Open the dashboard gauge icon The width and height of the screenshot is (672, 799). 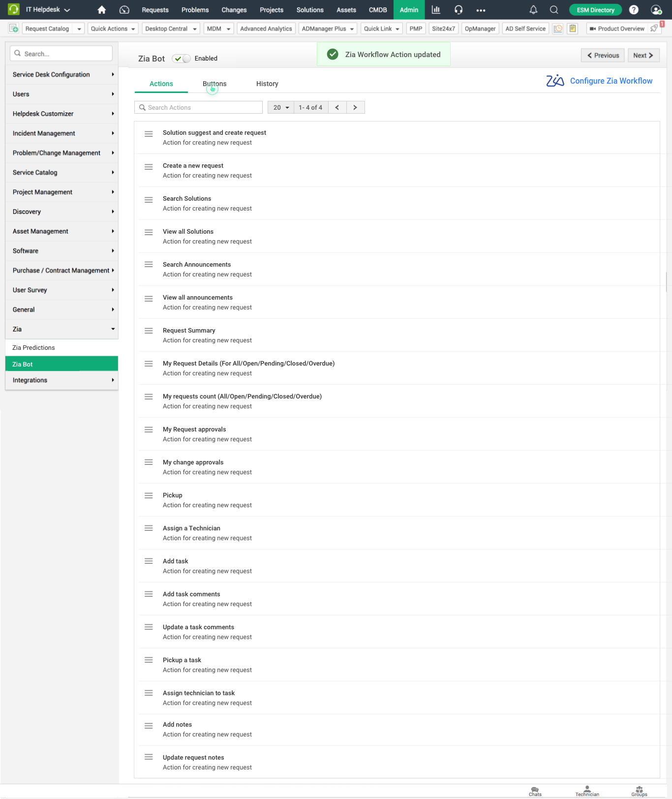pyautogui.click(x=124, y=10)
